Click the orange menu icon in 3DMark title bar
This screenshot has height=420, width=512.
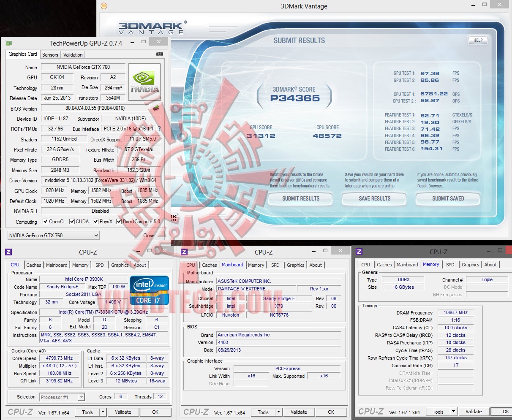[x=104, y=6]
